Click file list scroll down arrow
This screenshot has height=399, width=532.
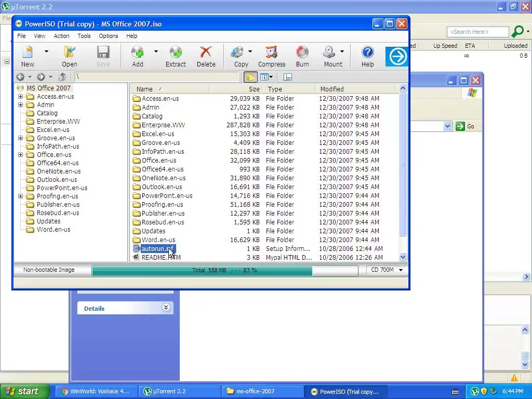[403, 257]
